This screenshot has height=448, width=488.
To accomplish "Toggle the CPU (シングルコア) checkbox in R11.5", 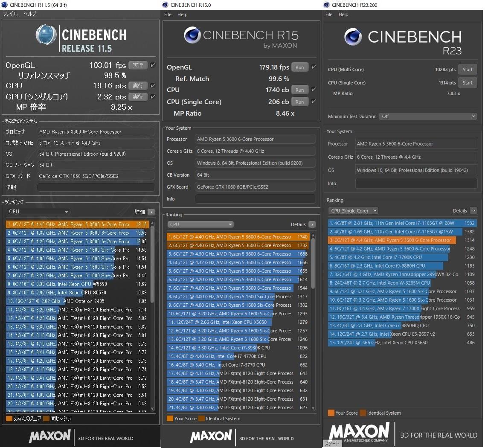I will (153, 96).
